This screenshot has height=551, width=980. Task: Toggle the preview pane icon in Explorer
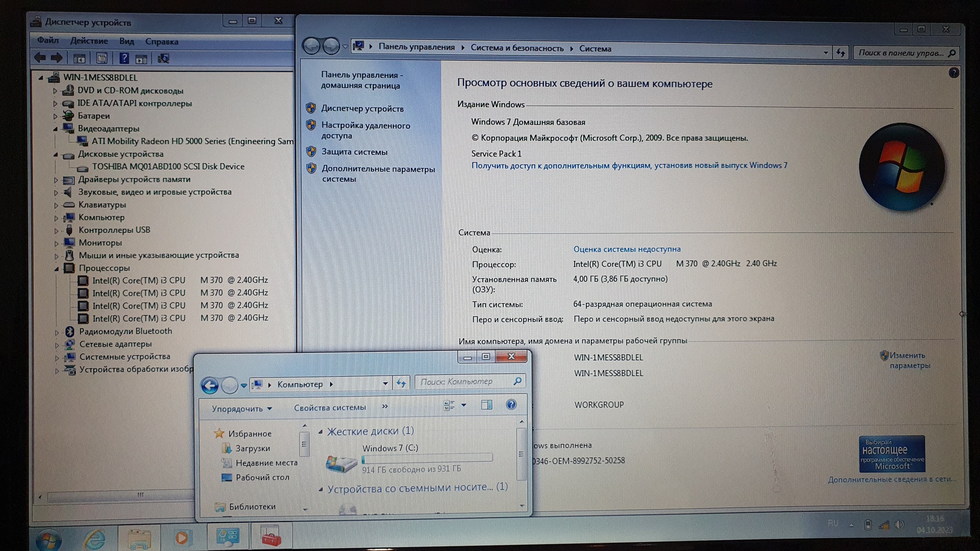tap(486, 405)
